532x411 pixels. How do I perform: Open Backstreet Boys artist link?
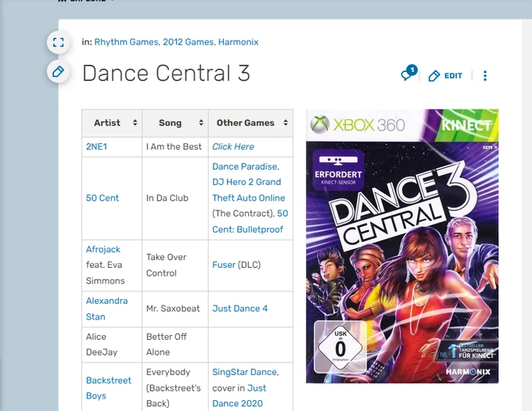pyautogui.click(x=109, y=388)
